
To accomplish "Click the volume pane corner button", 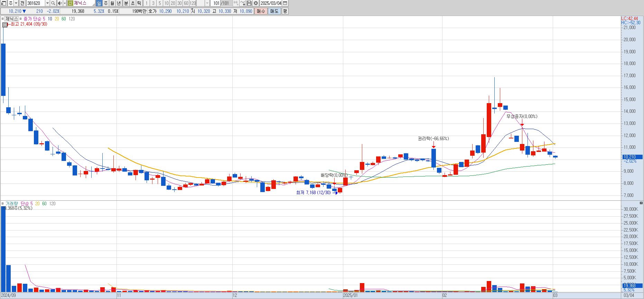I will click(x=641, y=203).
